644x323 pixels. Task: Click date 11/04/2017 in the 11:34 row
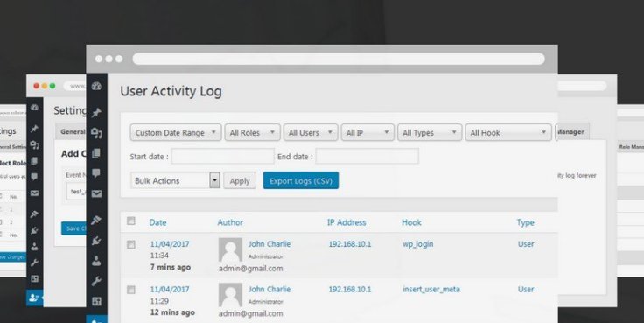click(x=170, y=243)
